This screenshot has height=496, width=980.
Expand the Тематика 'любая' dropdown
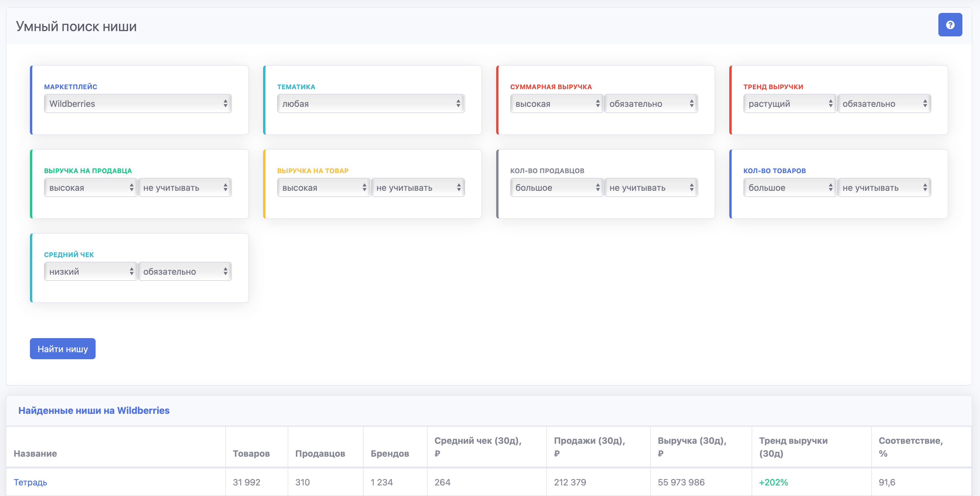pos(371,104)
